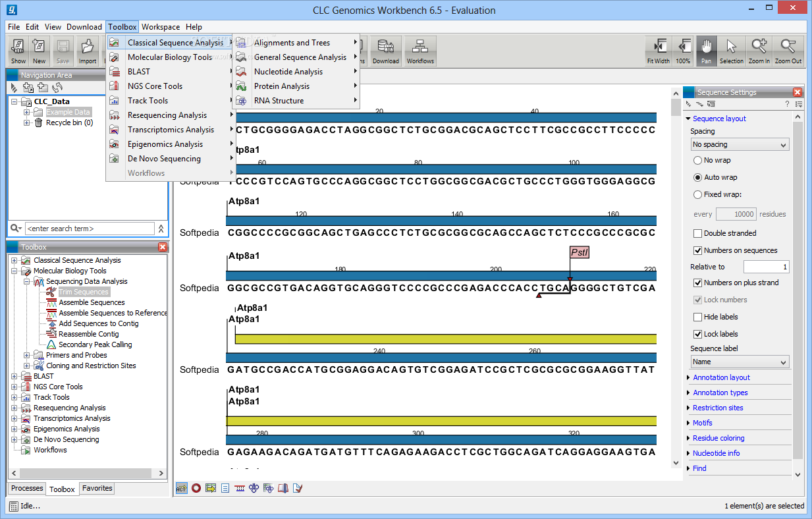This screenshot has width=812, height=519.
Task: Click the Nucleotide info link
Action: 716,453
